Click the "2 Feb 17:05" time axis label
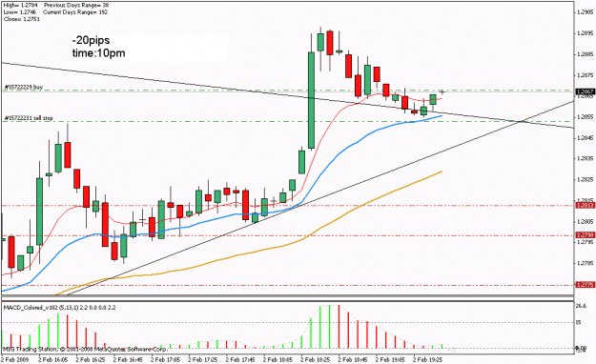This screenshot has height=364, width=596. click(x=166, y=359)
